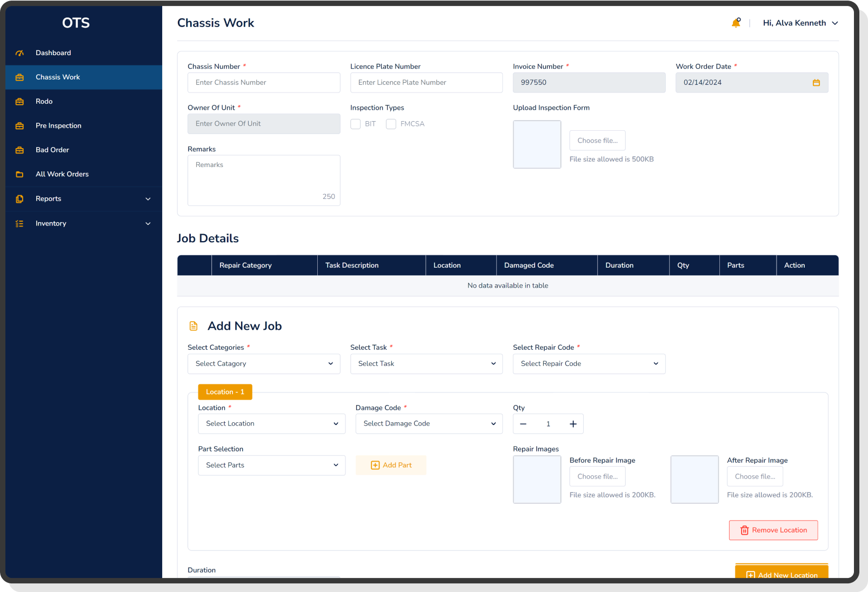Open the Work Order Date calendar picker
This screenshot has height=592, width=868.
click(816, 82)
